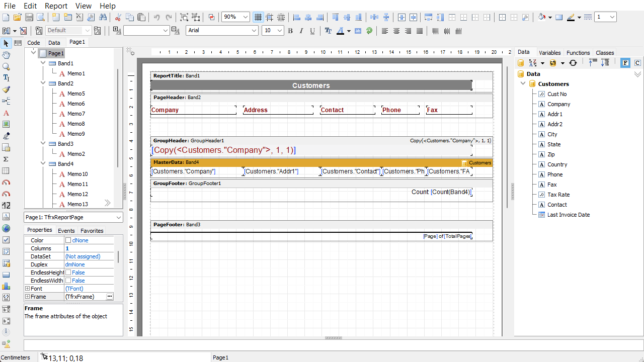Image resolution: width=644 pixels, height=362 pixels.
Task: Click the Paste clipboard icon
Action: 141,17
